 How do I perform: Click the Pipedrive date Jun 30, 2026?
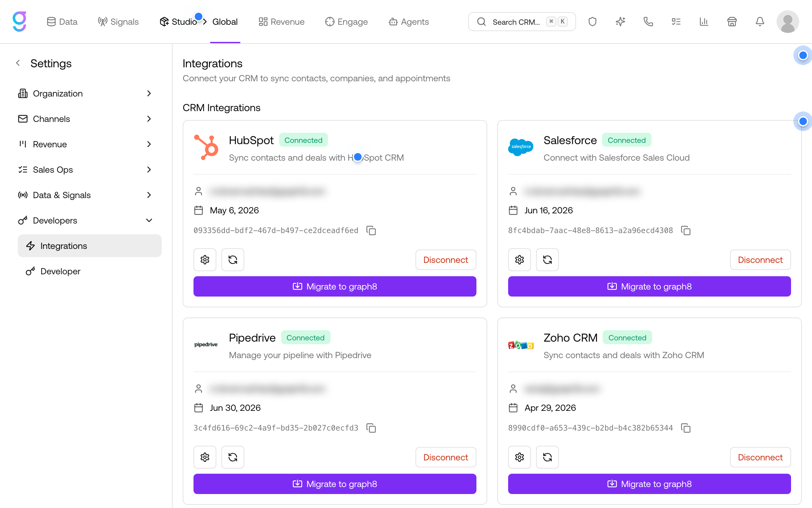(235, 408)
